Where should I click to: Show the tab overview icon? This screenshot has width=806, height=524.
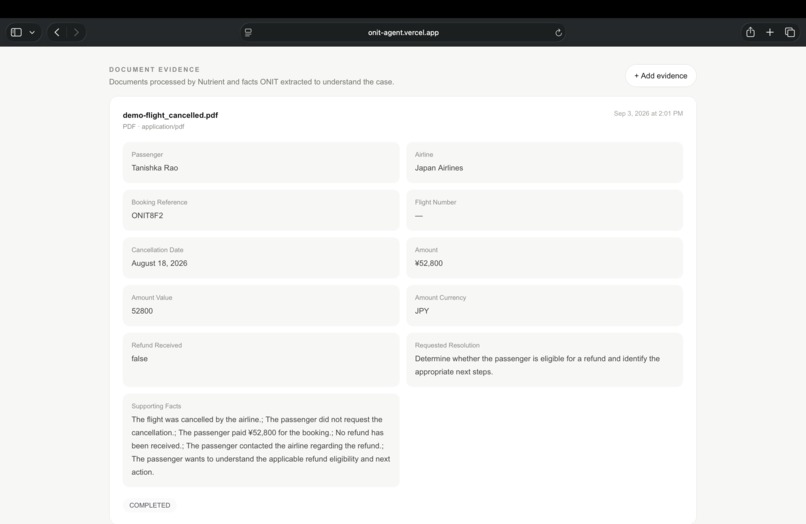790,32
